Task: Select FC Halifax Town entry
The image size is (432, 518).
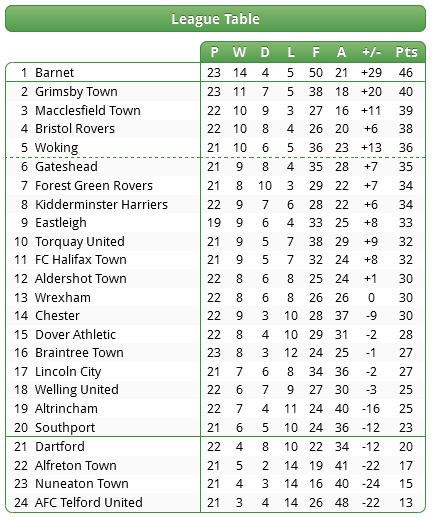Action: click(81, 259)
